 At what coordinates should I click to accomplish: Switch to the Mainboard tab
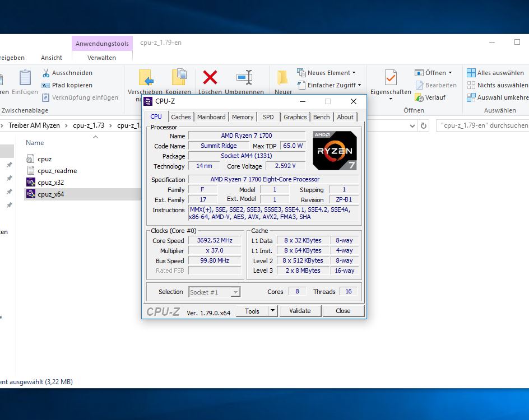[211, 117]
